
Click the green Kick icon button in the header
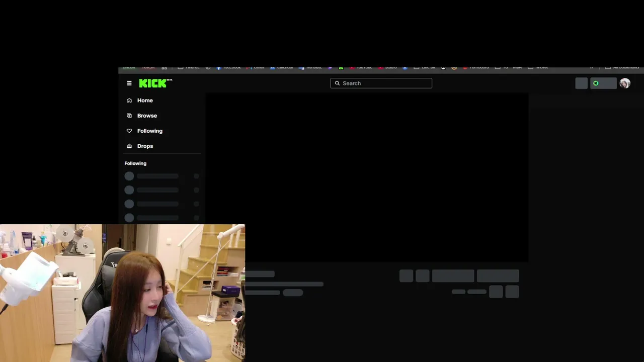[x=603, y=83]
